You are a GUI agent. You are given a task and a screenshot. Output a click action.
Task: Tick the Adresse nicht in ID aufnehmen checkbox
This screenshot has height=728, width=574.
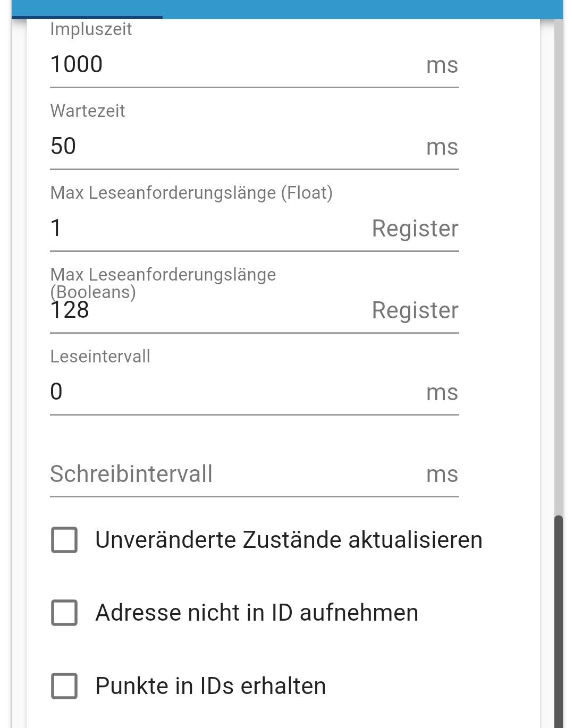(x=64, y=613)
